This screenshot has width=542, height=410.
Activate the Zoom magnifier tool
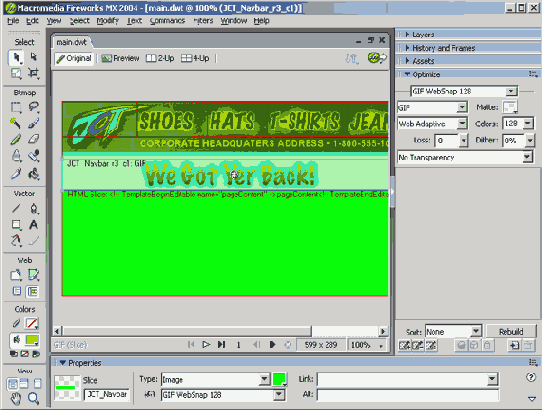click(x=33, y=398)
